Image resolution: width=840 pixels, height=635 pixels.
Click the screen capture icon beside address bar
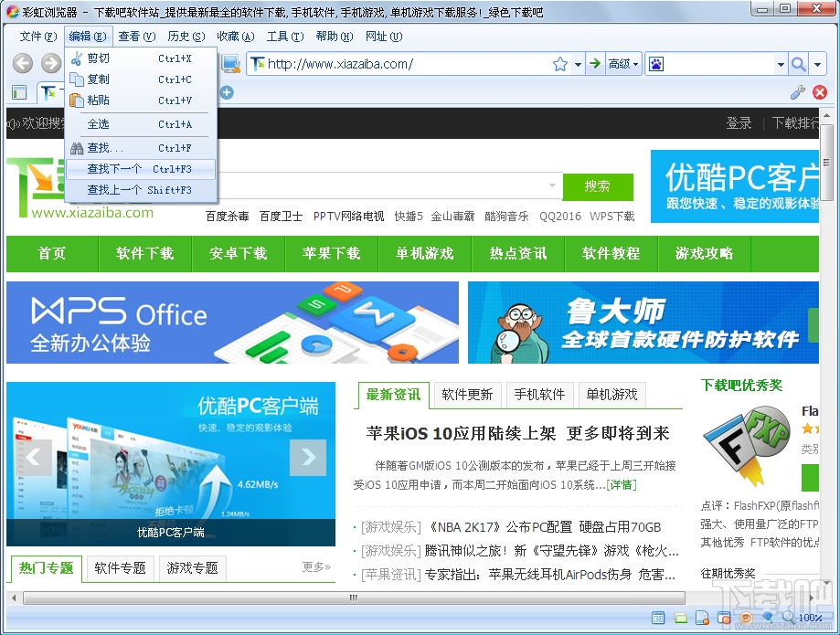(x=231, y=64)
